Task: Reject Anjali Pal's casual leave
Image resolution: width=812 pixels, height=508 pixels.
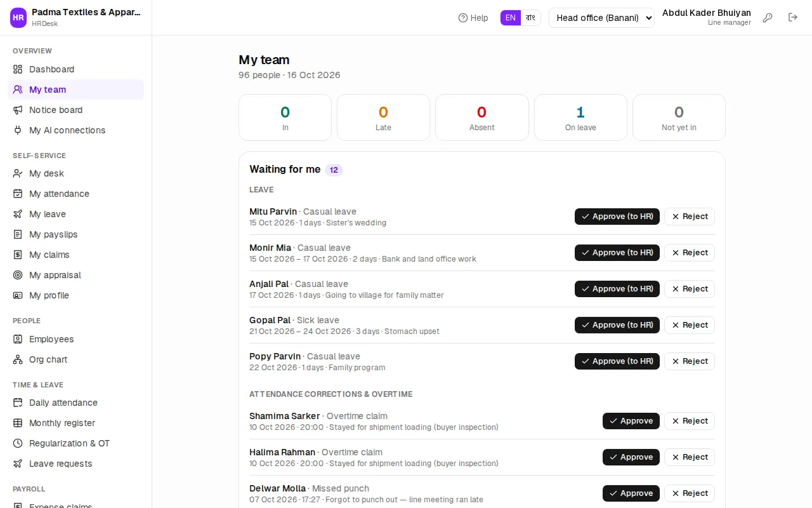Action: (690, 289)
